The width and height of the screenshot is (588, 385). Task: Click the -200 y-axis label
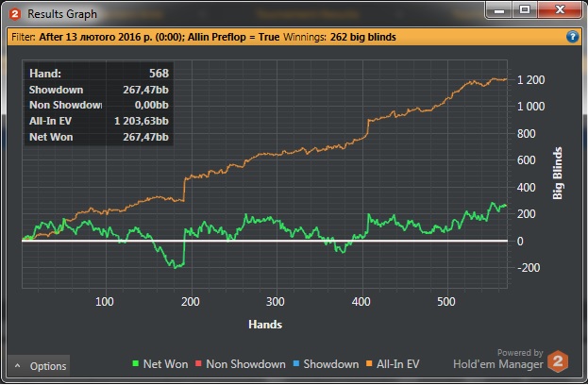[529, 268]
